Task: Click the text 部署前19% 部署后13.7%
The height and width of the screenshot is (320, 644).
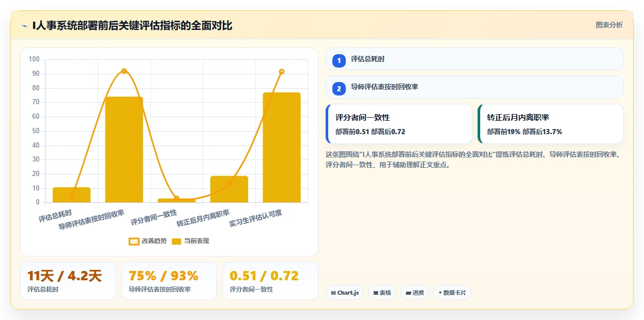Action: pyautogui.click(x=525, y=132)
